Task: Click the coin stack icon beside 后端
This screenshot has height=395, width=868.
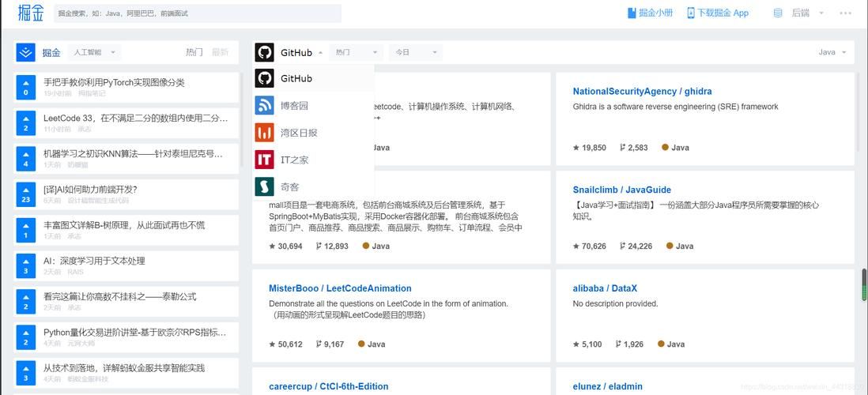Action: 778,13
